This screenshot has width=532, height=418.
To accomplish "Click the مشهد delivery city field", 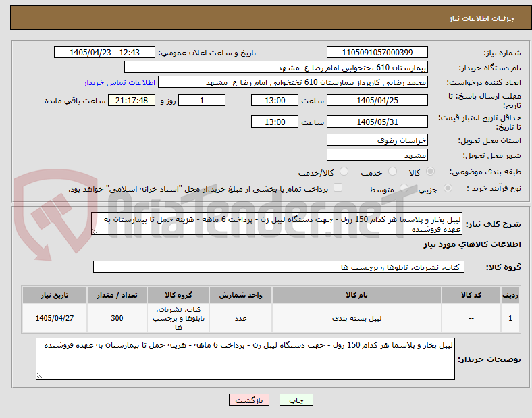I will point(377,155).
